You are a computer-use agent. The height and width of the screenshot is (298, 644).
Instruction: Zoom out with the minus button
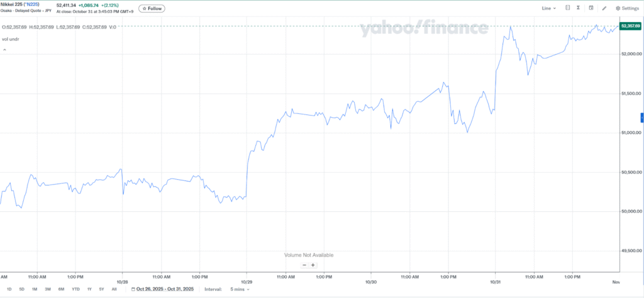[304, 265]
